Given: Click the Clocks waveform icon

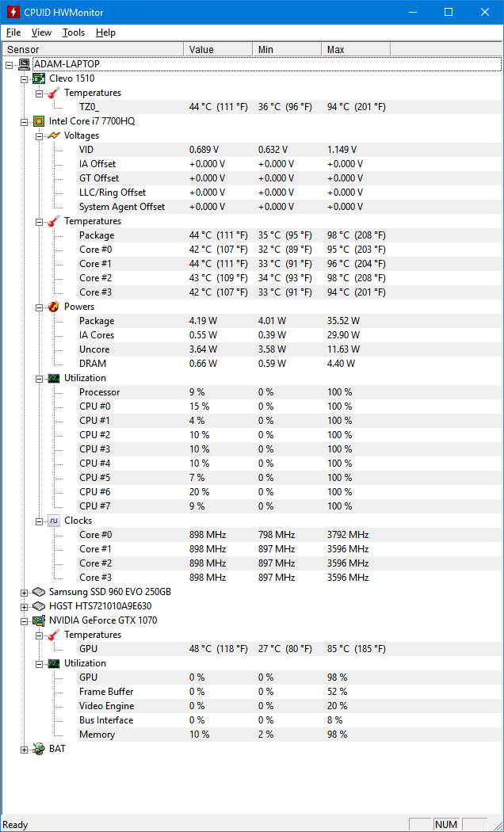Looking at the screenshot, I should click(54, 521).
